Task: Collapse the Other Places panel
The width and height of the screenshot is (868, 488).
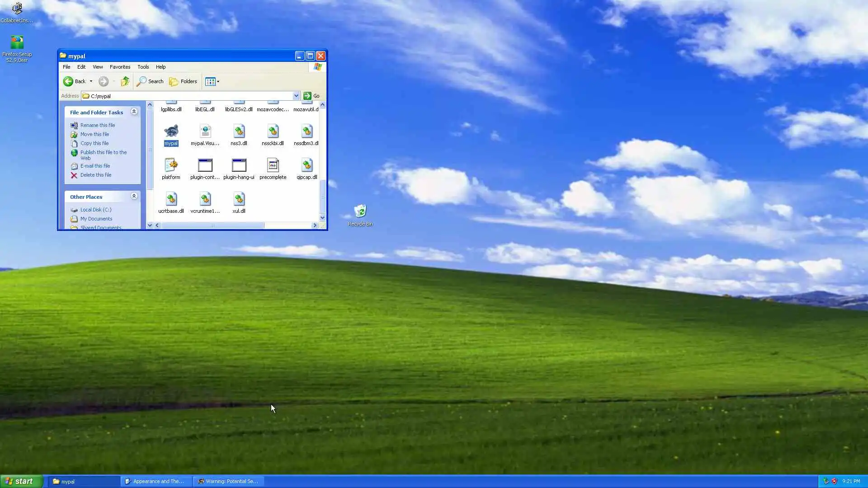Action: pyautogui.click(x=134, y=196)
